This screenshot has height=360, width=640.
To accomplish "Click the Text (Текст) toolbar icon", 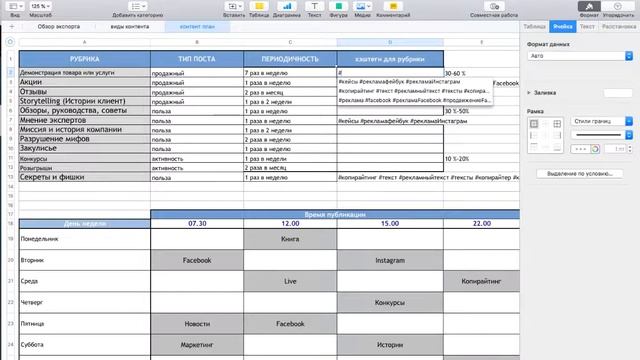I will click(314, 7).
